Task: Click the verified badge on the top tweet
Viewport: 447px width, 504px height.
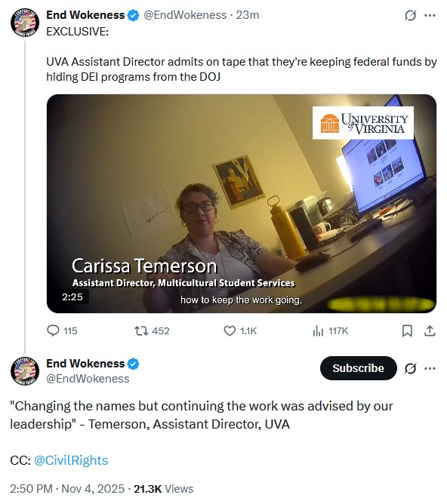Action: pos(133,15)
